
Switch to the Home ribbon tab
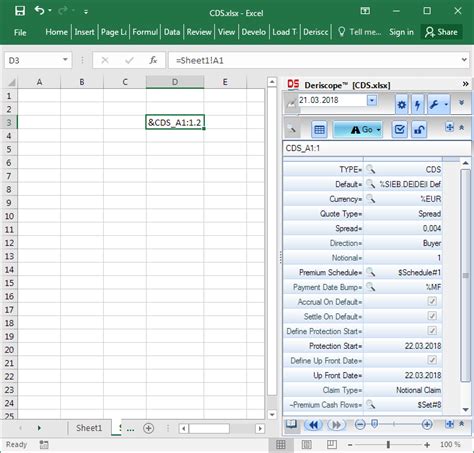pyautogui.click(x=56, y=32)
